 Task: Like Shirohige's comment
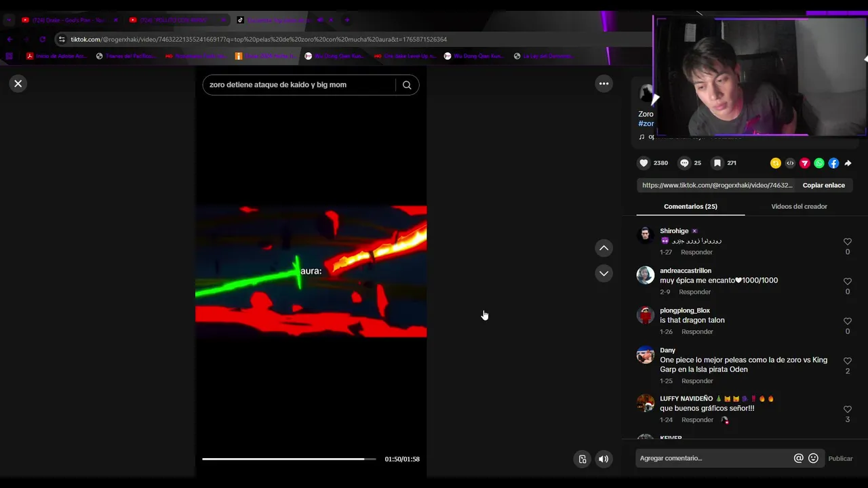[x=848, y=241]
